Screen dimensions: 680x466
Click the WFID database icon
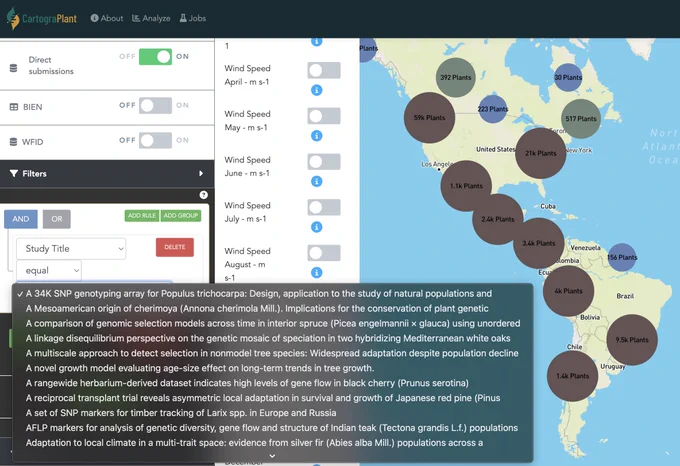coord(13,142)
